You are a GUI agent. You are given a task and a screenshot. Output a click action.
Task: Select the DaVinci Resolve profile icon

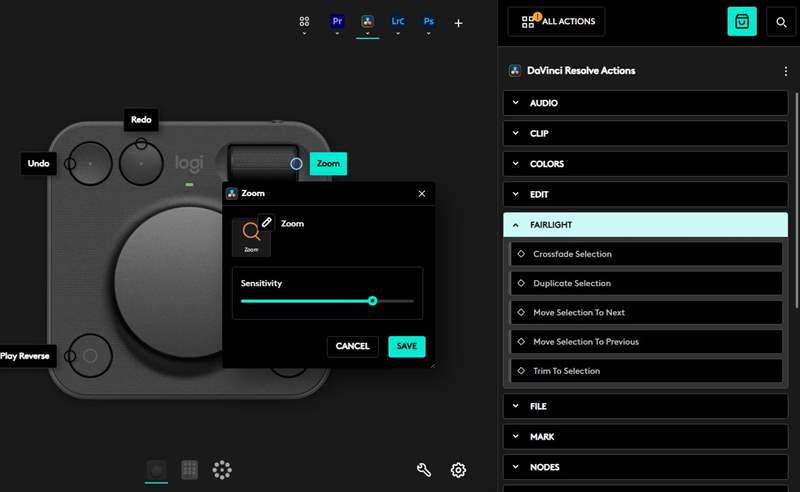pyautogui.click(x=367, y=21)
